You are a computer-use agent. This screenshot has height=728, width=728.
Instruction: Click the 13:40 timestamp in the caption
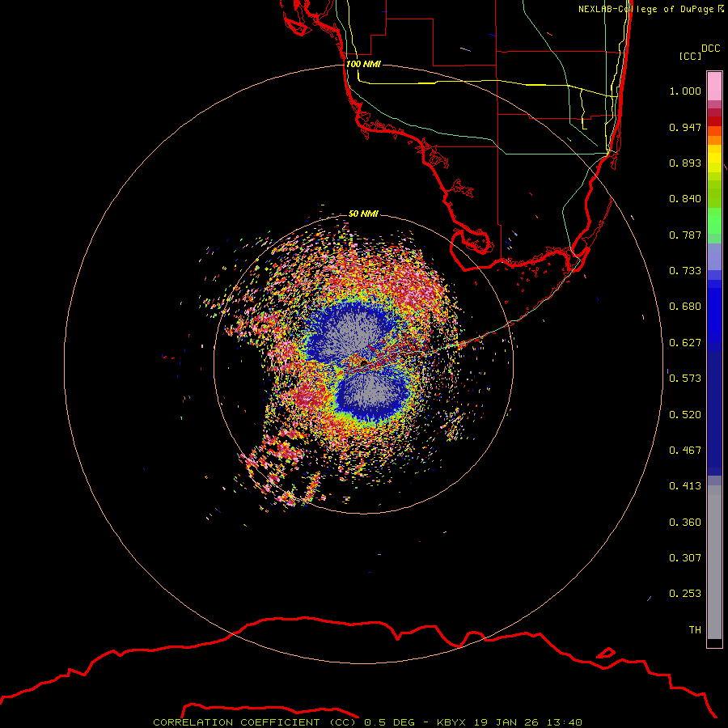pyautogui.click(x=564, y=722)
